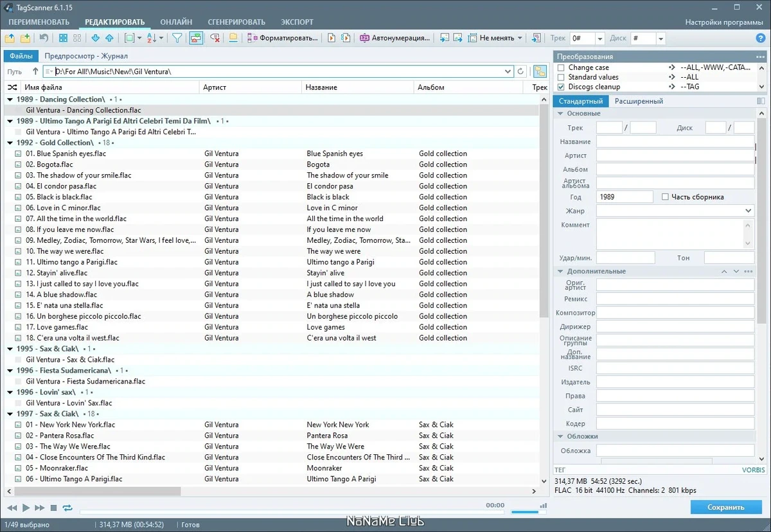Viewport: 771px width, 532px height.
Task: Uncheck the Discogs cleanup checkbox
Action: tap(561, 87)
